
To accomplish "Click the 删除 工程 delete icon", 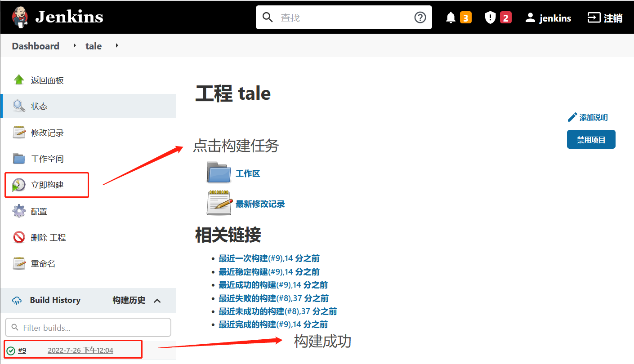I will pyautogui.click(x=19, y=237).
